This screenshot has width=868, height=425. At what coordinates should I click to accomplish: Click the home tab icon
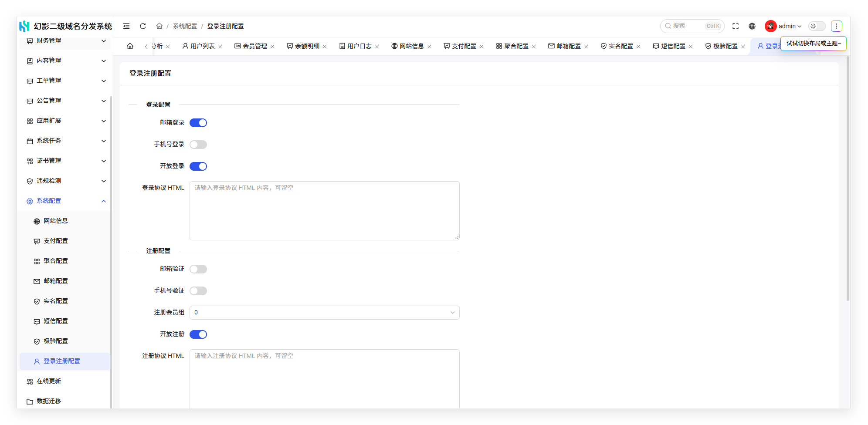(x=130, y=46)
